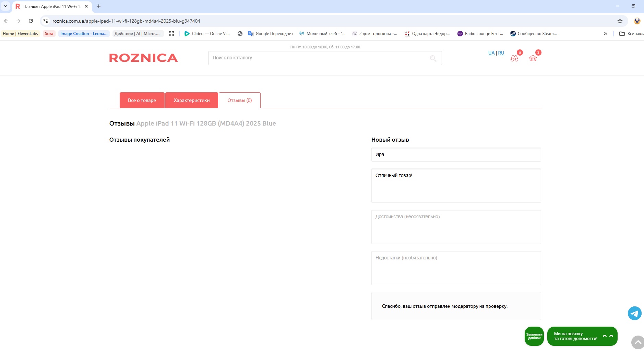This screenshot has width=644, height=351.
Task: Bookmark this page with the star icon
Action: click(x=620, y=21)
